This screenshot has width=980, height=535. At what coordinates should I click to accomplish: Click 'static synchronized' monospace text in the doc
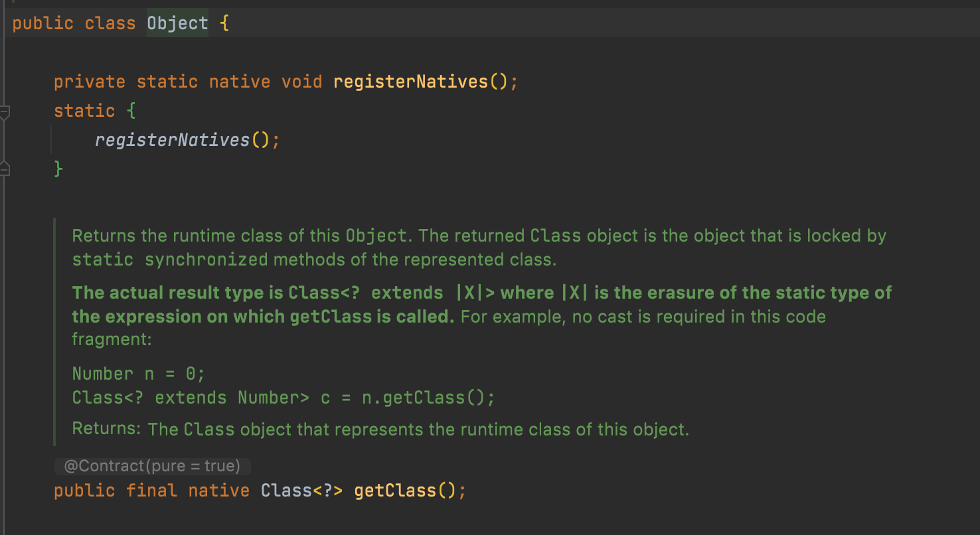point(170,260)
